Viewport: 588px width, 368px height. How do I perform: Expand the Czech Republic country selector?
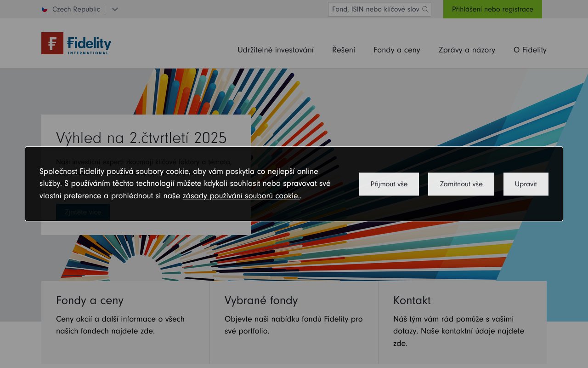[x=114, y=9]
